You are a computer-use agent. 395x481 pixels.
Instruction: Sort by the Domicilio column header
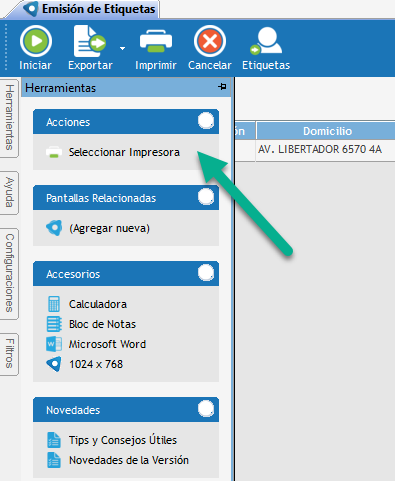(x=327, y=131)
